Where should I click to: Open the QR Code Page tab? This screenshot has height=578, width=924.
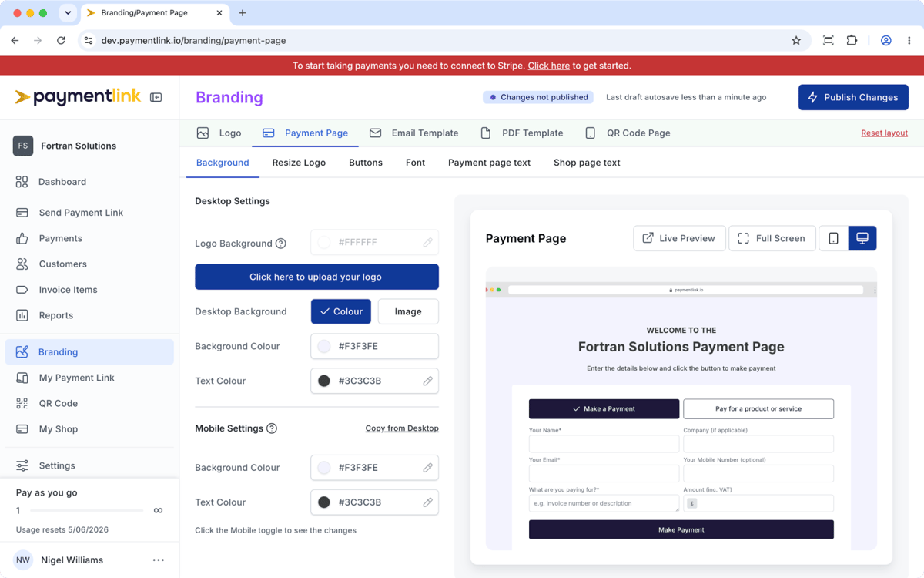coord(628,133)
